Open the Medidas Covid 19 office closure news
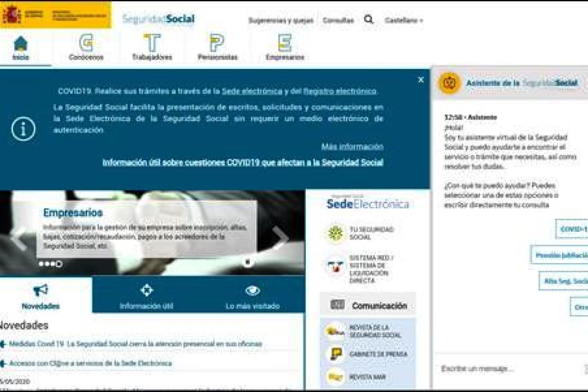 135,344
